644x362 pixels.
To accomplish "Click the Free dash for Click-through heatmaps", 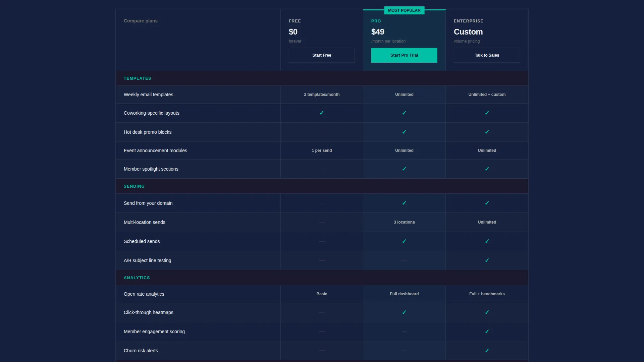I will pyautogui.click(x=322, y=312).
